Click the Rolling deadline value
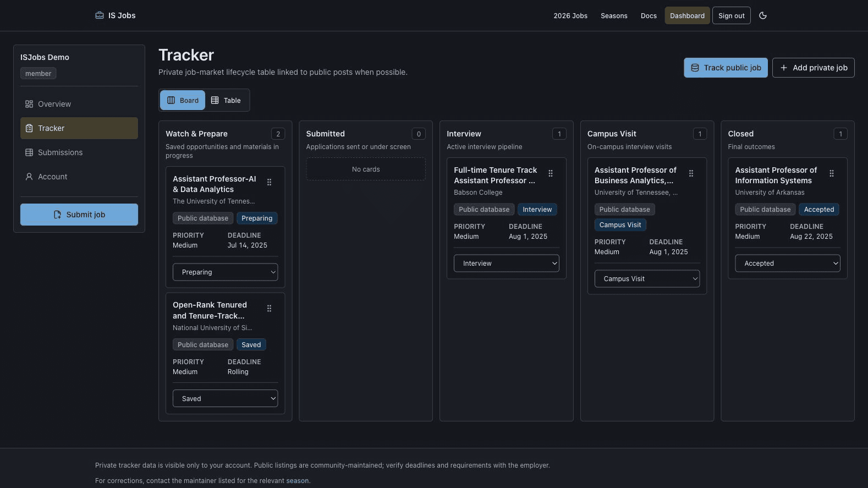 [238, 372]
